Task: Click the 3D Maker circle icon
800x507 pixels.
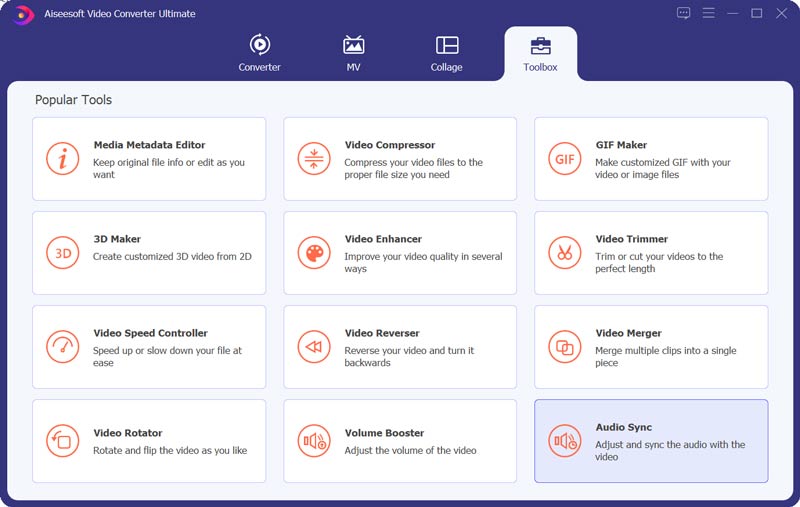Action: [x=62, y=253]
